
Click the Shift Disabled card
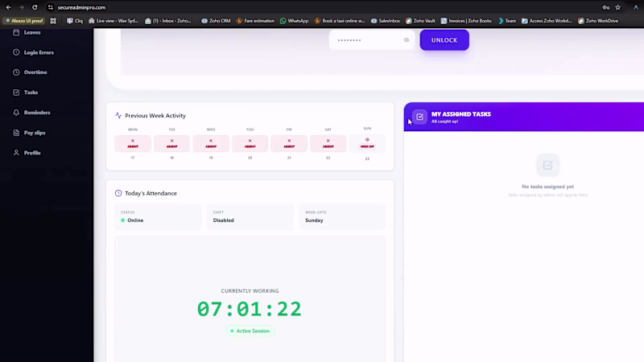coord(250,216)
